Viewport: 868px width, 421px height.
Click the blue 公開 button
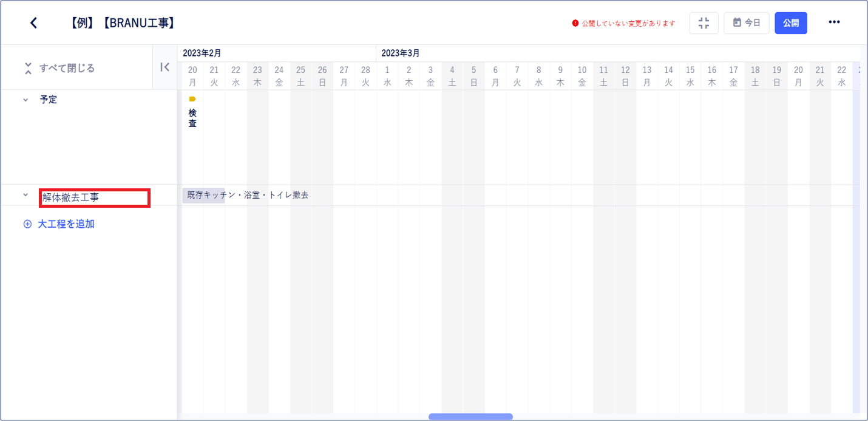pyautogui.click(x=791, y=23)
